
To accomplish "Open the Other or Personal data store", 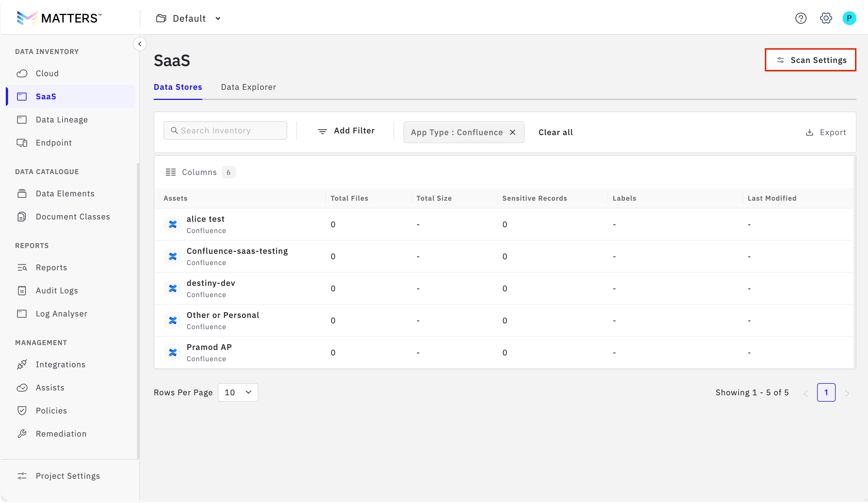I will coord(223,315).
